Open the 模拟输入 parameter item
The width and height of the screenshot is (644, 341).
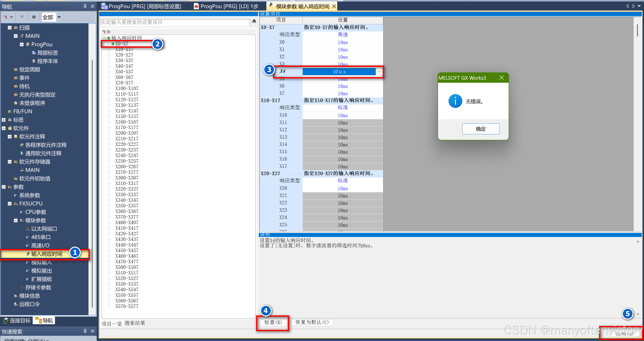(x=41, y=263)
